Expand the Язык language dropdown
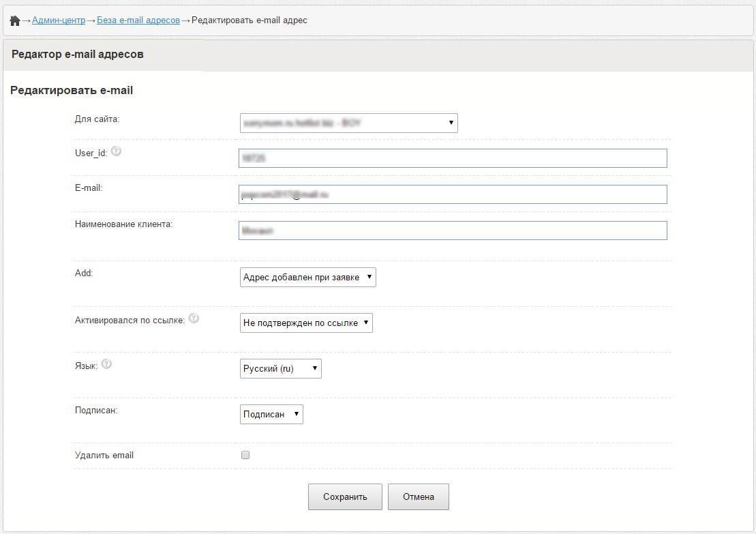The image size is (756, 534). (x=280, y=368)
